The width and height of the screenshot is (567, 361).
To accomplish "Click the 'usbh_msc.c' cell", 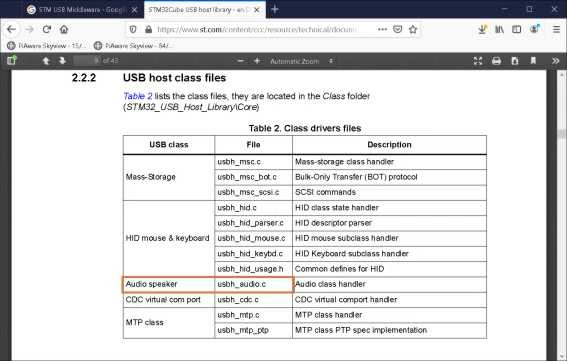I will pos(253,162).
